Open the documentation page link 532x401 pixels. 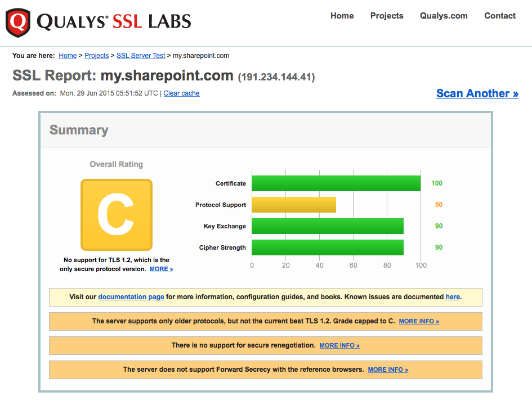click(131, 297)
